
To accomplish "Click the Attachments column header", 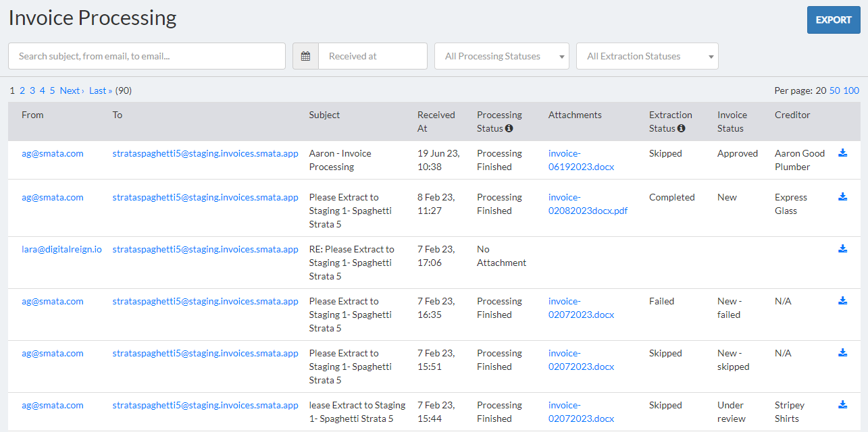I will pos(575,115).
